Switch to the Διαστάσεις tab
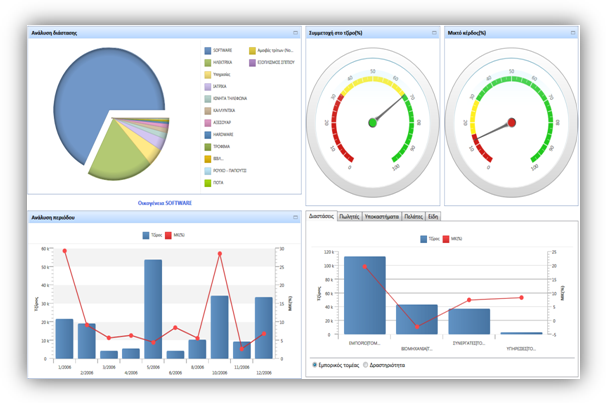Viewport: 606px width, 403px height. coord(321,216)
